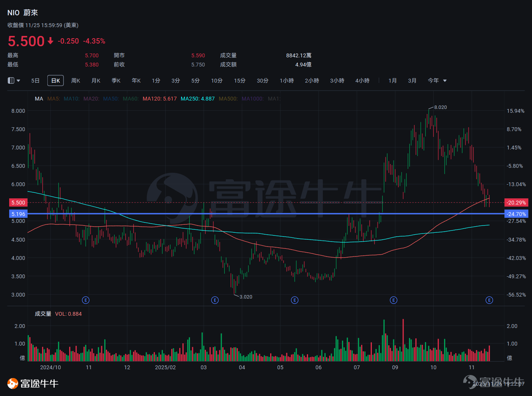
Task: Click the earnings marker near 2024/10
Action: pyautogui.click(x=86, y=300)
